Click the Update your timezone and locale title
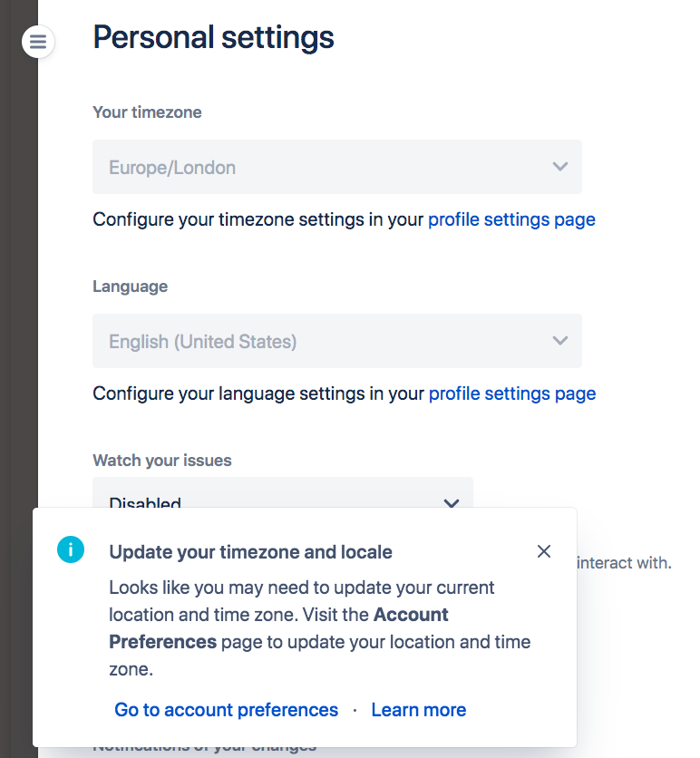The width and height of the screenshot is (700, 758). [250, 551]
